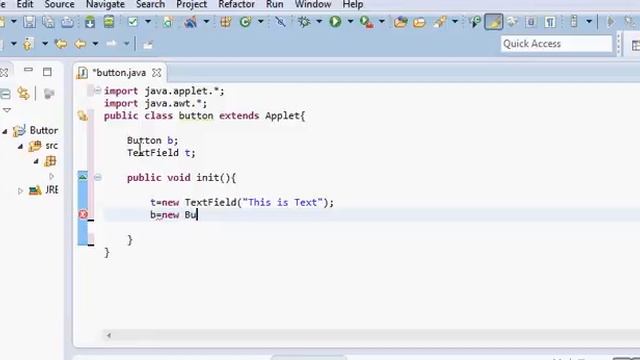This screenshot has width=640, height=360.
Task: Collapse the src folder node
Action: coord(20,146)
